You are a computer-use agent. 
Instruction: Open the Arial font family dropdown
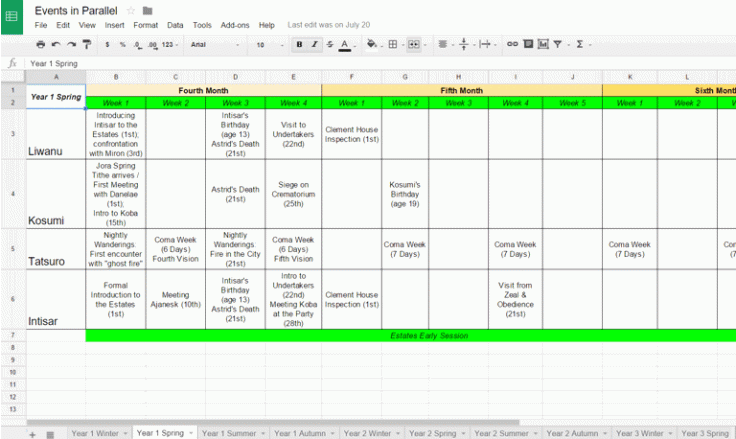215,45
